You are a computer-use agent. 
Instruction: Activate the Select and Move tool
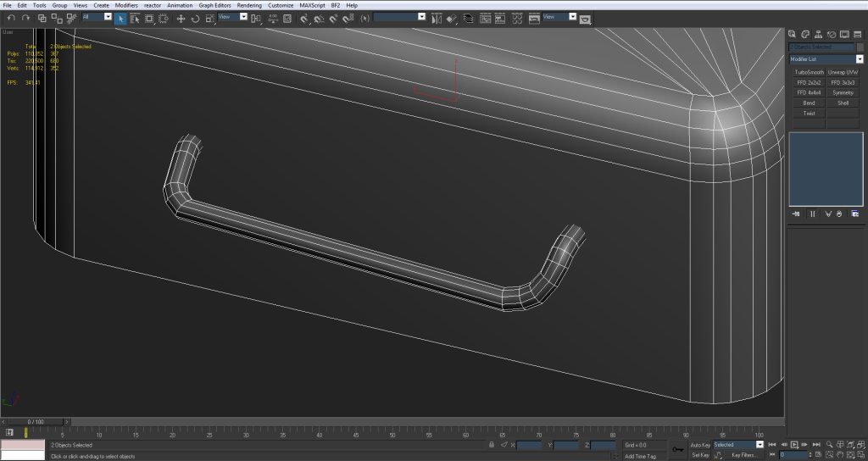click(x=181, y=17)
